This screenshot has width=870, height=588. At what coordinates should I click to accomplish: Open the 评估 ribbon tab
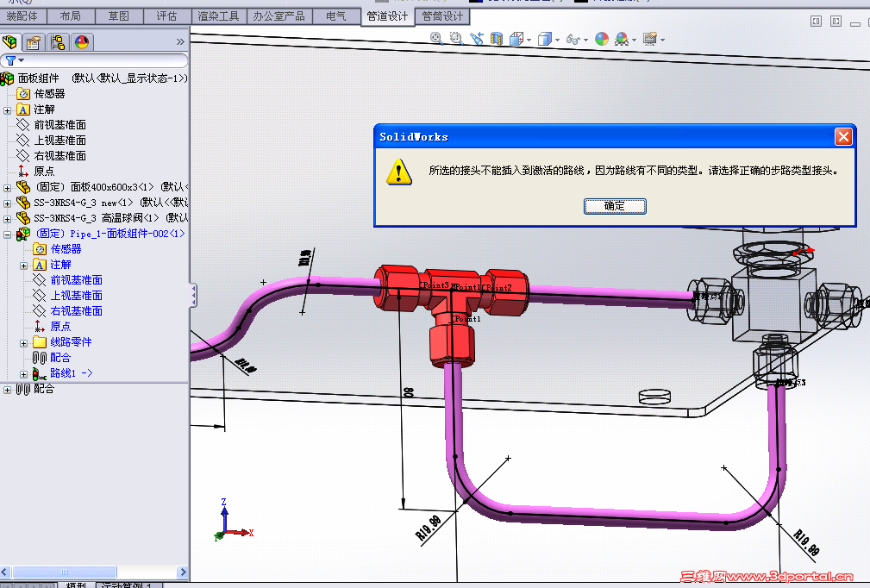[166, 16]
